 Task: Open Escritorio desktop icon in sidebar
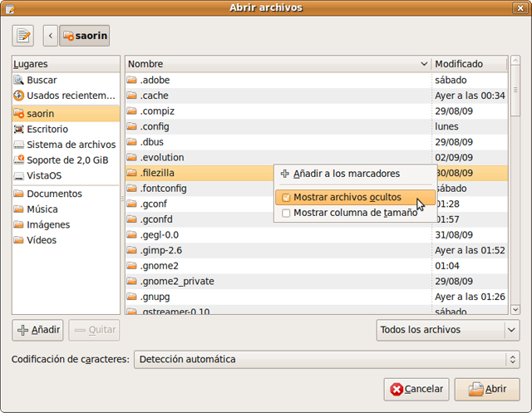click(x=19, y=129)
